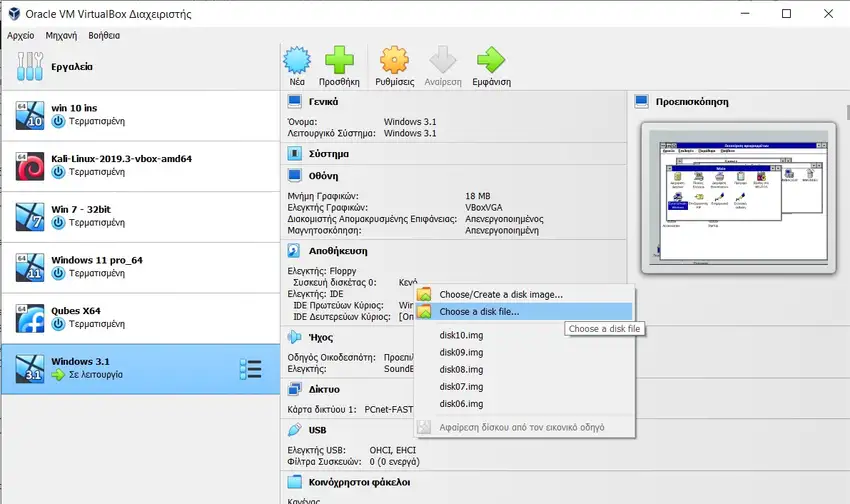Viewport: 850px width, 504px height.
Task: Click the Νέα (New) toolbar icon
Action: pyautogui.click(x=297, y=60)
